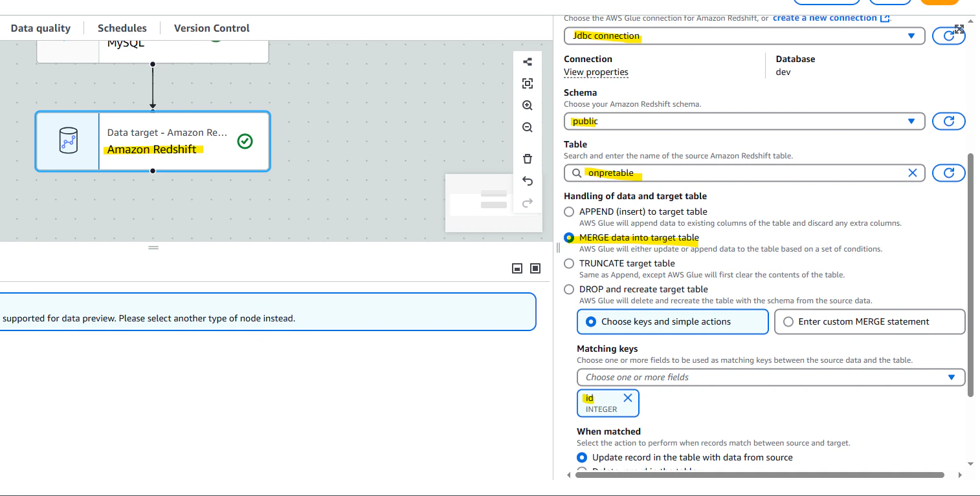Click the expand panel icon at top right
The height and width of the screenshot is (496, 980).
point(959,29)
